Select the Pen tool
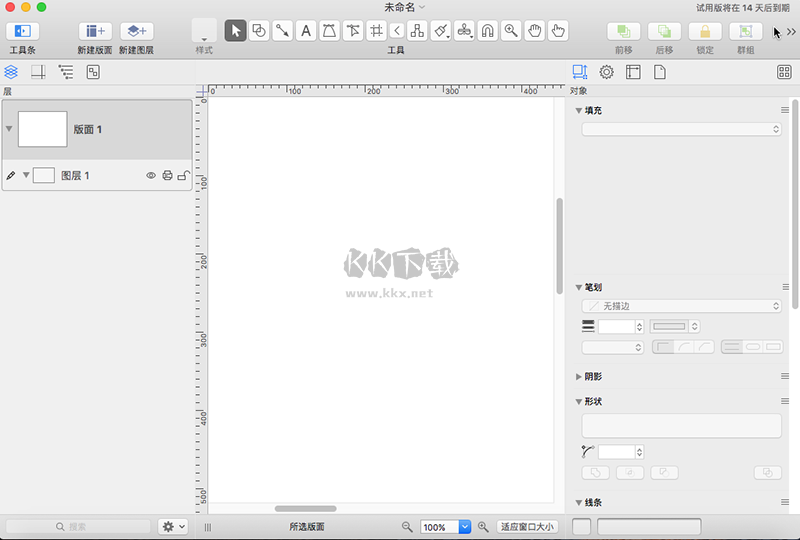Viewport: 800px width, 540px height. 329,31
